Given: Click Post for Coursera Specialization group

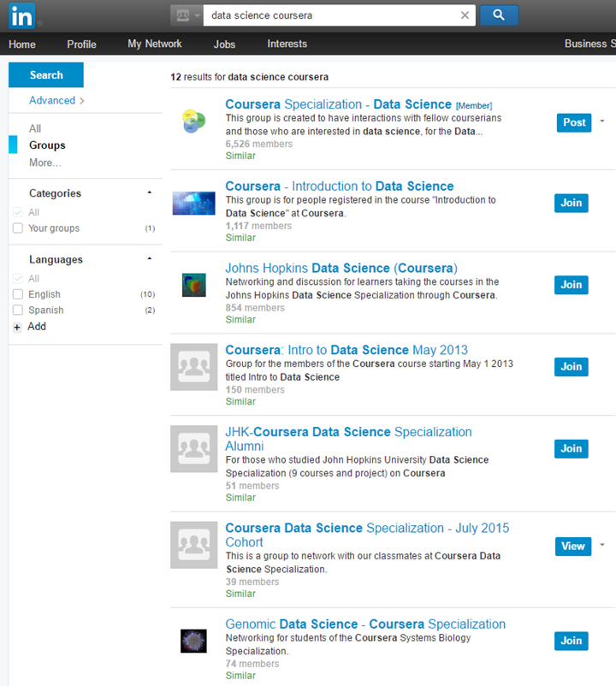Looking at the screenshot, I should [x=574, y=122].
